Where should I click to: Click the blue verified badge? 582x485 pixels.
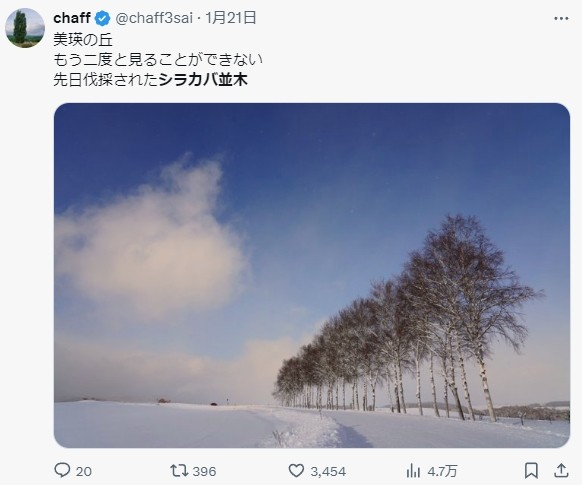click(102, 18)
